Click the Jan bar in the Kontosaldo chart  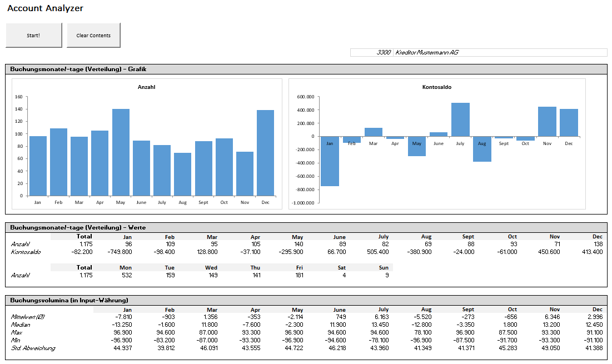coord(330,161)
